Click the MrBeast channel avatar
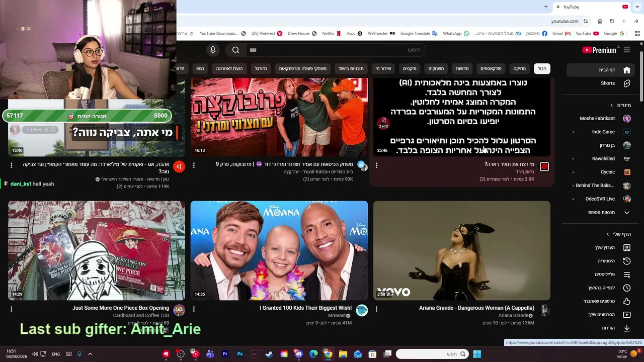644x362 pixels. tap(362, 311)
